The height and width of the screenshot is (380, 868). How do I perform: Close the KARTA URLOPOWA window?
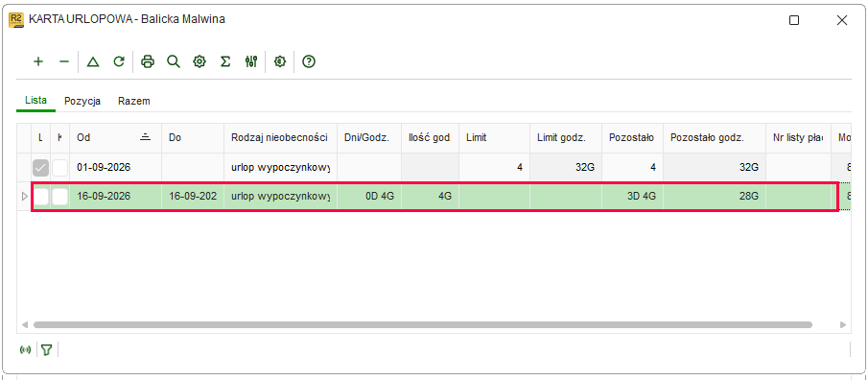pyautogui.click(x=842, y=20)
